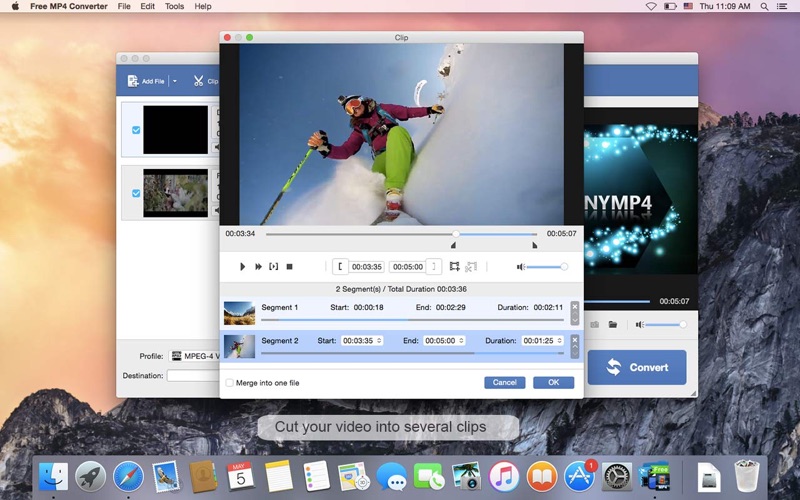
Task: Click the Destination path field
Action: [193, 376]
